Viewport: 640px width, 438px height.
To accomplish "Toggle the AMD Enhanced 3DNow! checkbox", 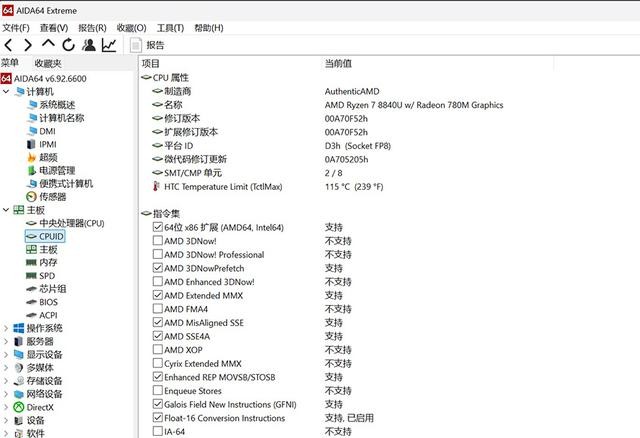I will 158,281.
